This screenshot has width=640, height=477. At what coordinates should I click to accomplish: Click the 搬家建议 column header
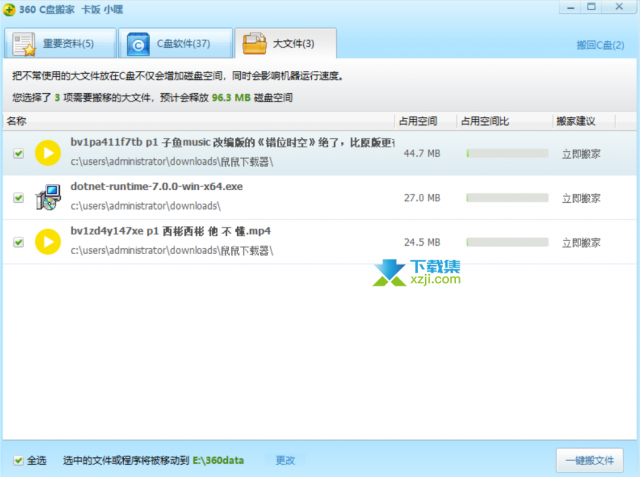[x=584, y=121]
